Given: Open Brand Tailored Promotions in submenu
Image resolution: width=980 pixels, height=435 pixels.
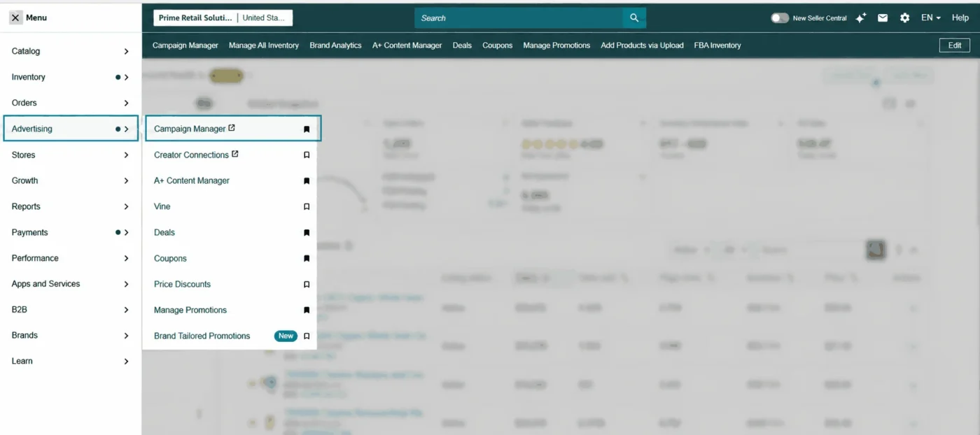Looking at the screenshot, I should [202, 336].
